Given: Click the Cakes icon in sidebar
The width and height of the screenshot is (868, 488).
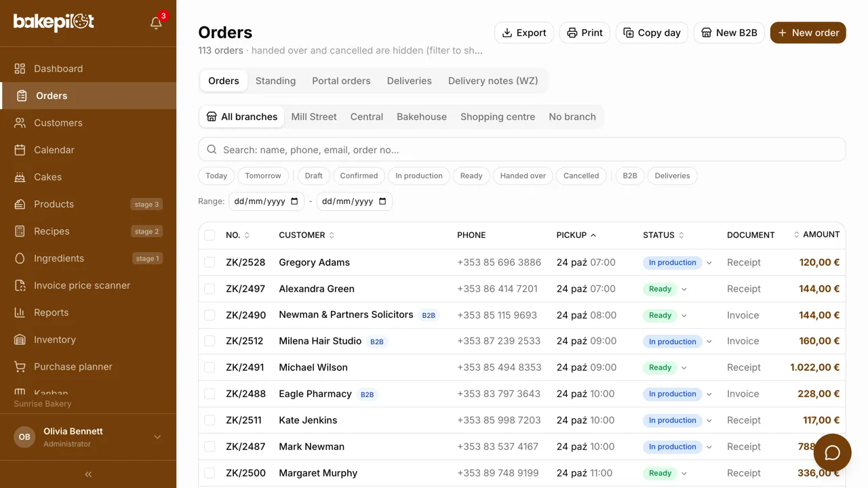Looking at the screenshot, I should [20, 177].
